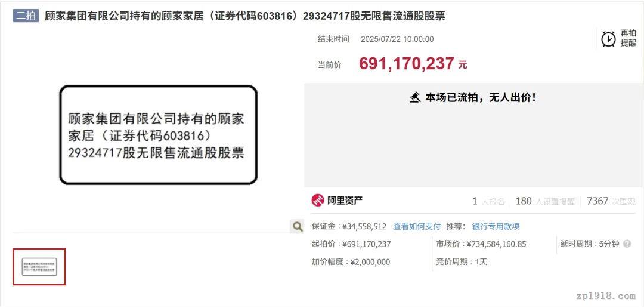Click the Ali Assets logo icon
Image resolution: width=644 pixels, height=308 pixels.
[318, 201]
